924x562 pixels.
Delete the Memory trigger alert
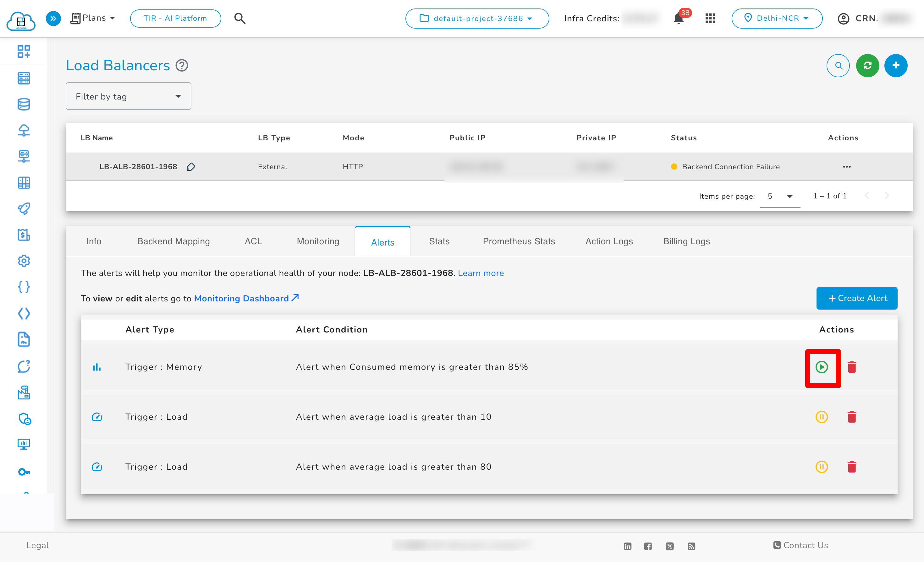pos(852,367)
